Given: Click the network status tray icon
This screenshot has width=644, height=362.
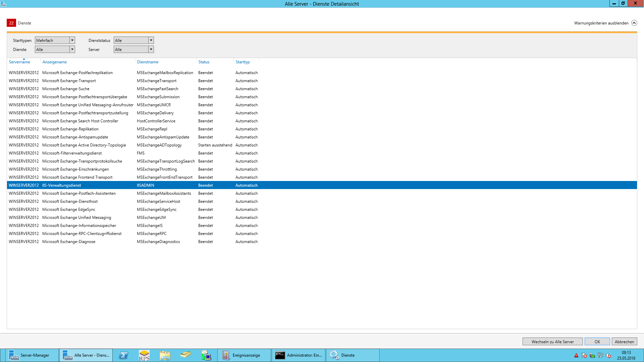Looking at the screenshot, I should (600, 356).
